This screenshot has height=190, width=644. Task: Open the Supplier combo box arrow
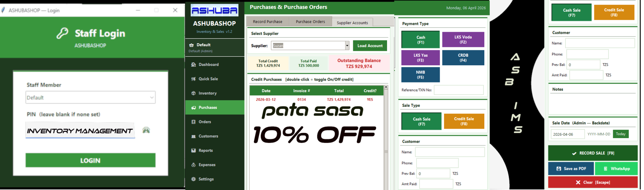coord(347,46)
